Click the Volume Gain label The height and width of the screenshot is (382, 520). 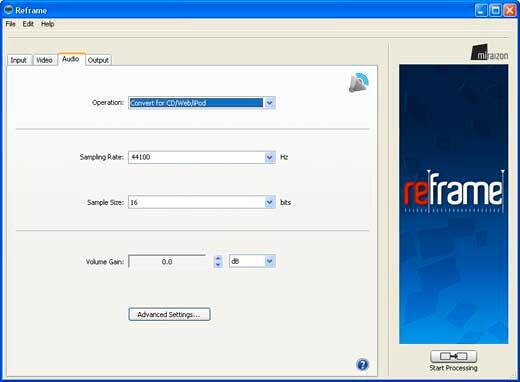(105, 262)
